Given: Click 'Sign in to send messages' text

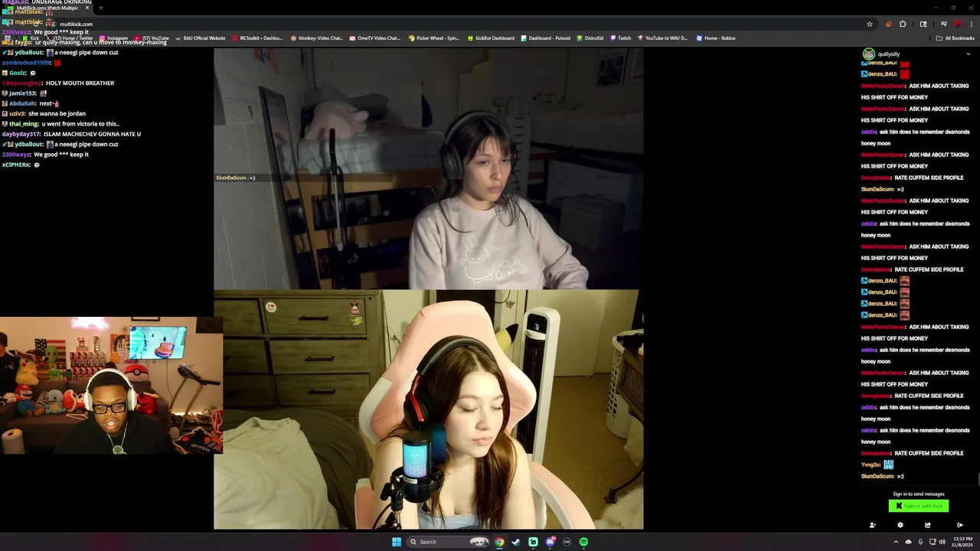Looking at the screenshot, I should 919,494.
